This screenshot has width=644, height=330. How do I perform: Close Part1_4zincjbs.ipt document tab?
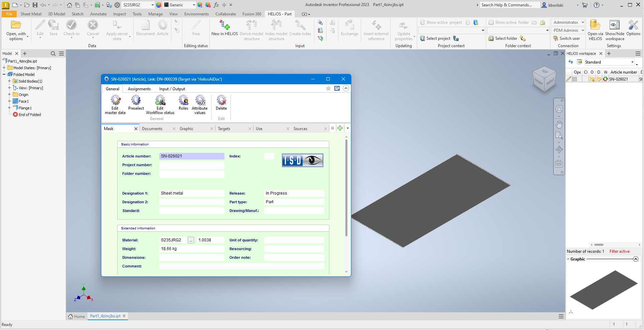(124, 316)
